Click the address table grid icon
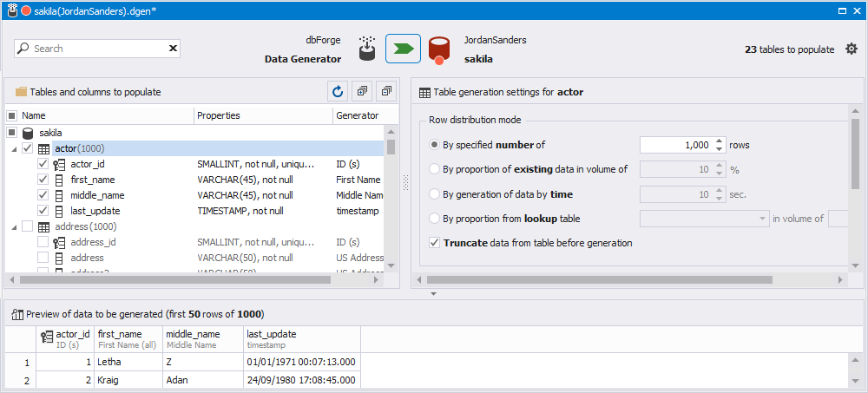Viewport: 868px width, 393px height. coord(43,226)
